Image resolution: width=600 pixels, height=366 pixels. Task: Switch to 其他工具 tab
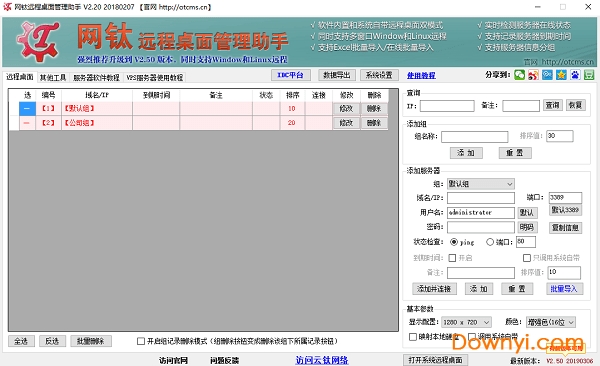click(x=53, y=78)
